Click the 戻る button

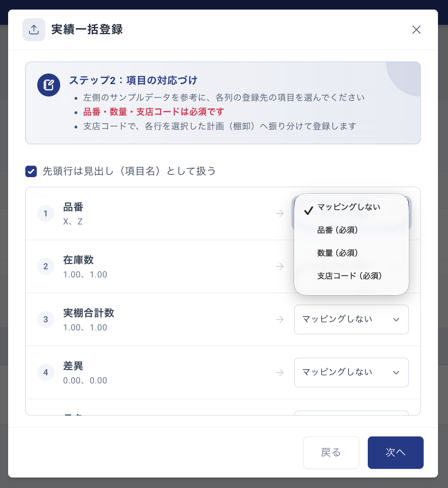331,453
